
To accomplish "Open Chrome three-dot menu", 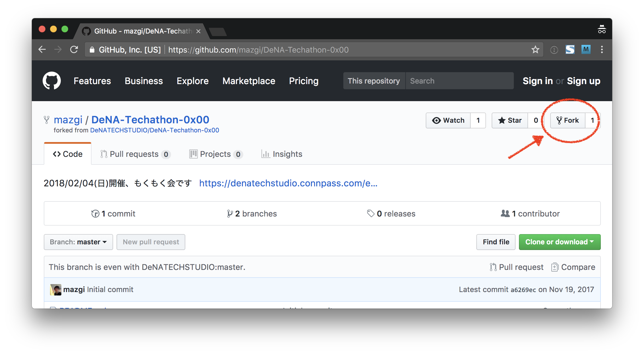I will [x=602, y=50].
